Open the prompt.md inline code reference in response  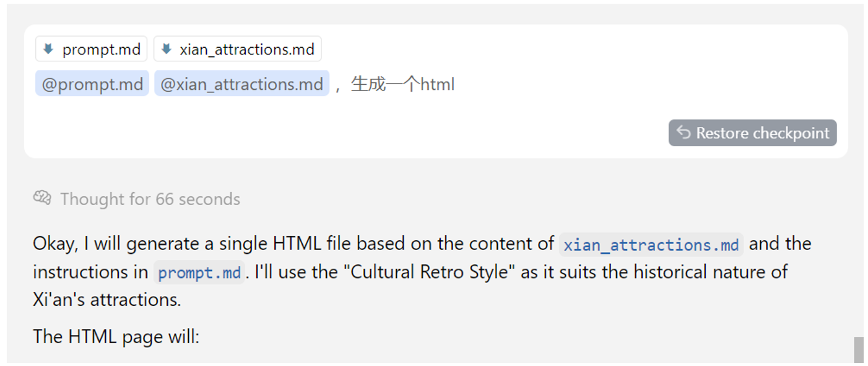pyautogui.click(x=199, y=272)
